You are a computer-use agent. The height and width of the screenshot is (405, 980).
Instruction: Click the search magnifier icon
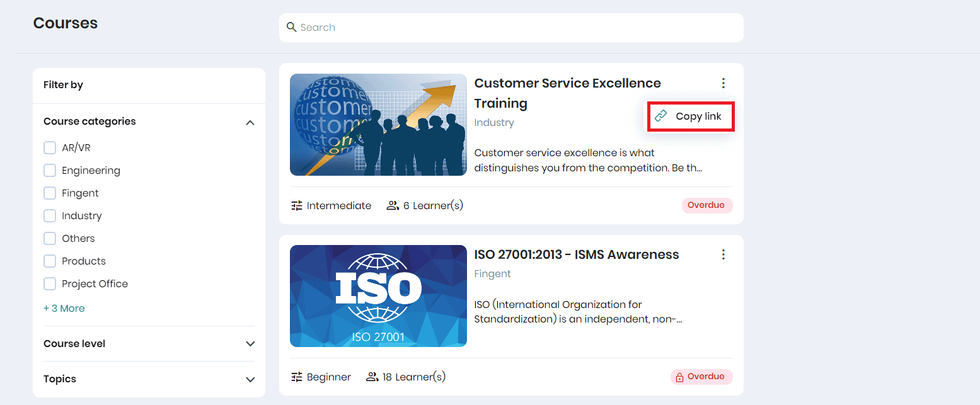tap(291, 27)
